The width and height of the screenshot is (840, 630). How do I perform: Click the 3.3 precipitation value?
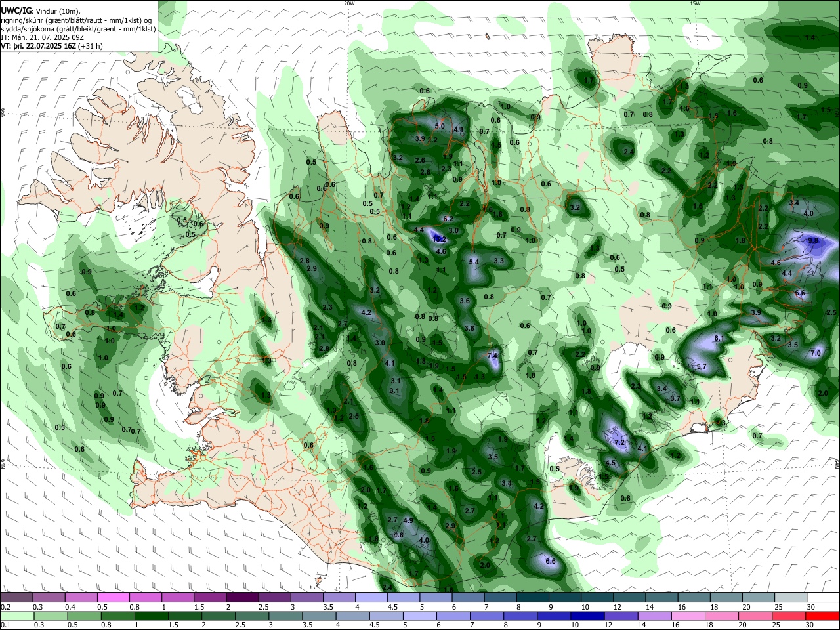[x=498, y=261]
